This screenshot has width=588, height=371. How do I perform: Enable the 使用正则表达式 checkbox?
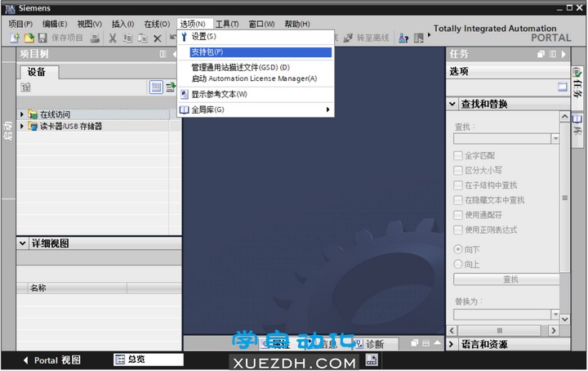click(x=458, y=230)
